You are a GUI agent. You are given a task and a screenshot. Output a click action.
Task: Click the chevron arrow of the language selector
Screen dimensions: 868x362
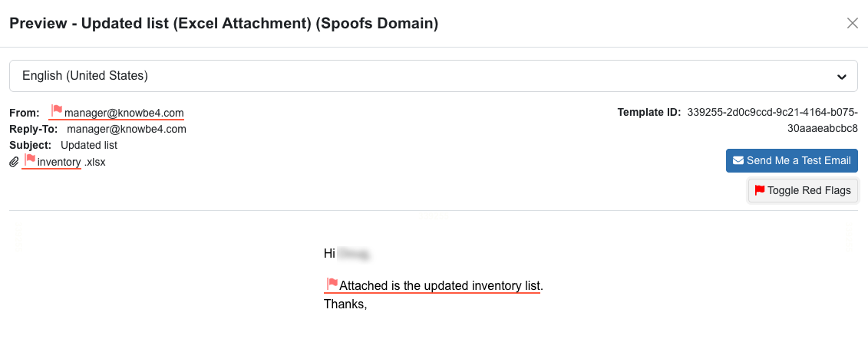click(842, 77)
